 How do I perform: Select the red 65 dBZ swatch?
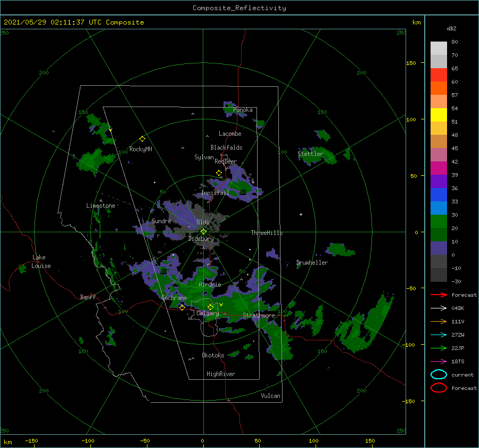click(439, 75)
